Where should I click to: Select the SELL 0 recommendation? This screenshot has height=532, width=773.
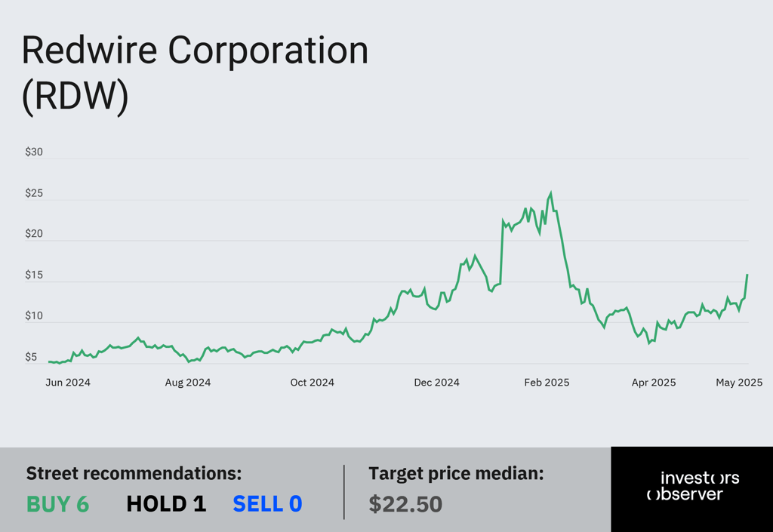coord(267,504)
